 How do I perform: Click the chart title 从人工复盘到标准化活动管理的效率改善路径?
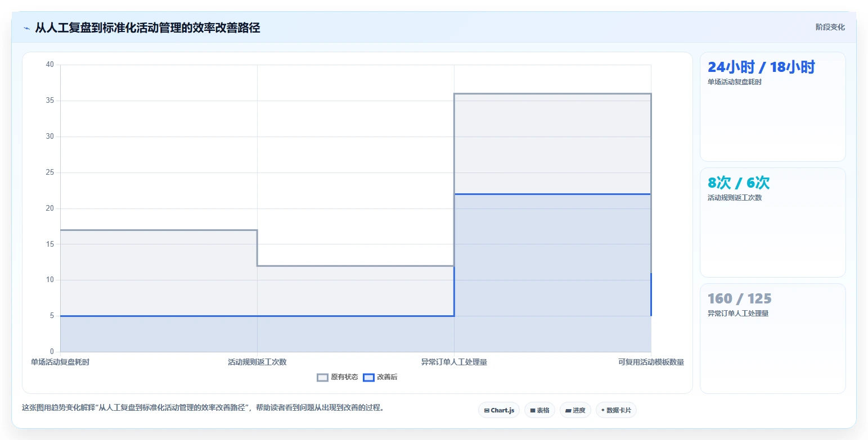point(147,28)
